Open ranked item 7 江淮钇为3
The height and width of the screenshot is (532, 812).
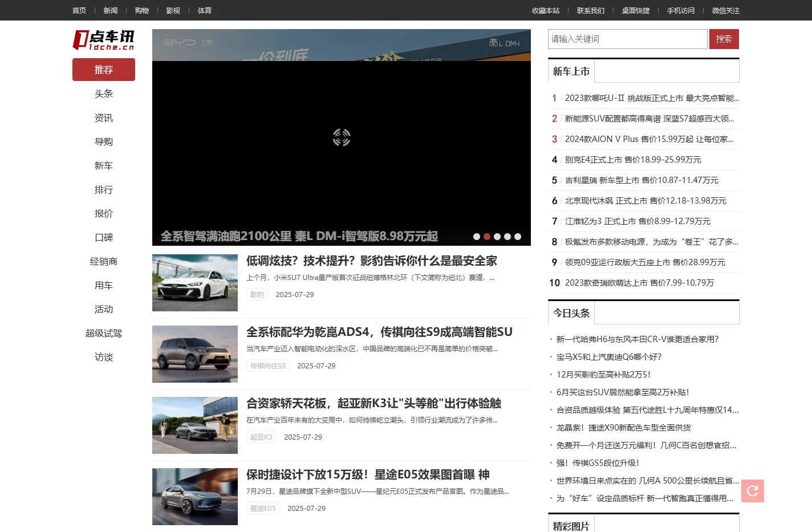[638, 221]
